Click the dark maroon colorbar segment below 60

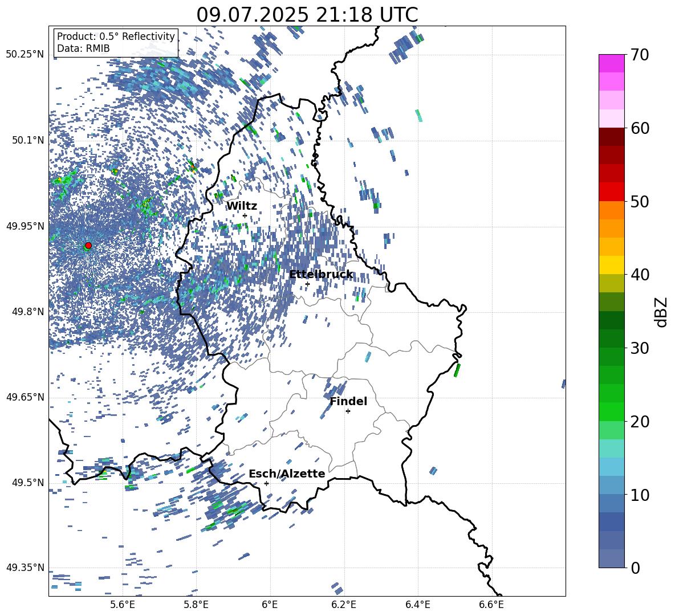[612, 136]
